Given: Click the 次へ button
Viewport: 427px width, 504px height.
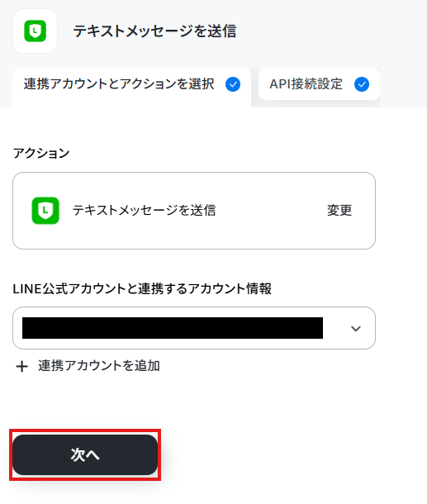Looking at the screenshot, I should click(x=85, y=454).
